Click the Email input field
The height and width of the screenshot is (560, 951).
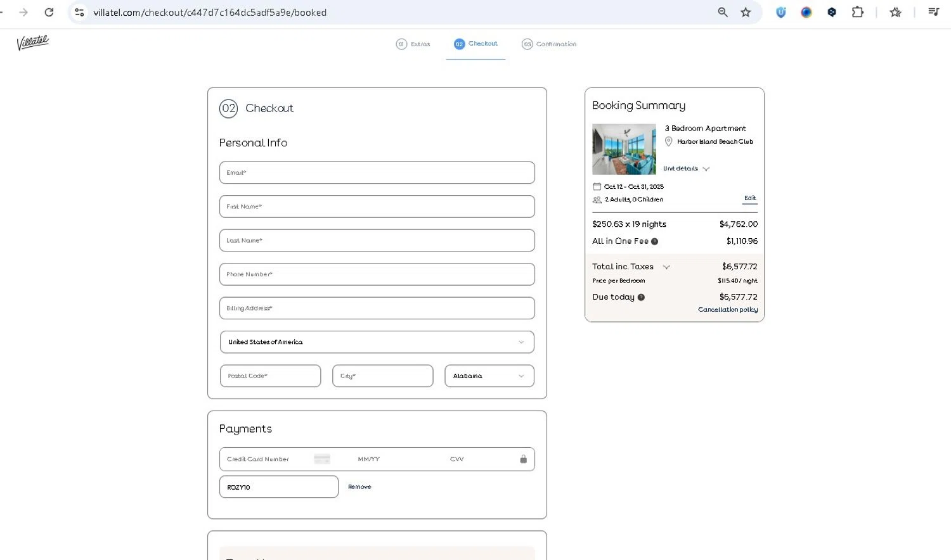(377, 173)
